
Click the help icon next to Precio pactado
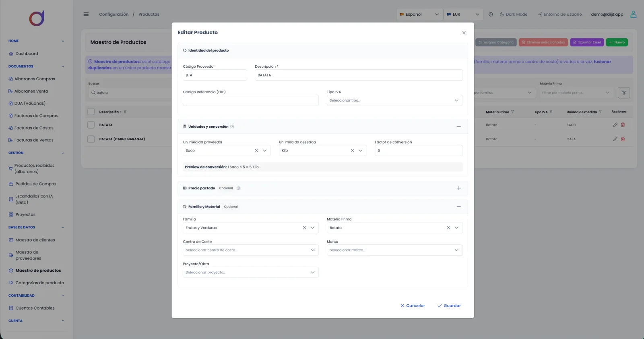(x=238, y=188)
